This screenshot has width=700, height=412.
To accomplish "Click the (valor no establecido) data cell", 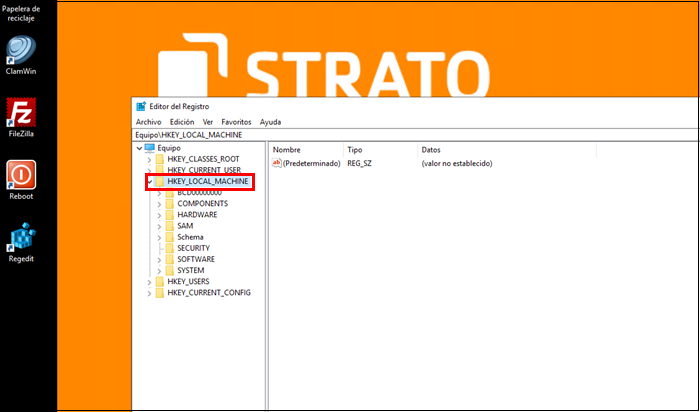I will pyautogui.click(x=457, y=163).
